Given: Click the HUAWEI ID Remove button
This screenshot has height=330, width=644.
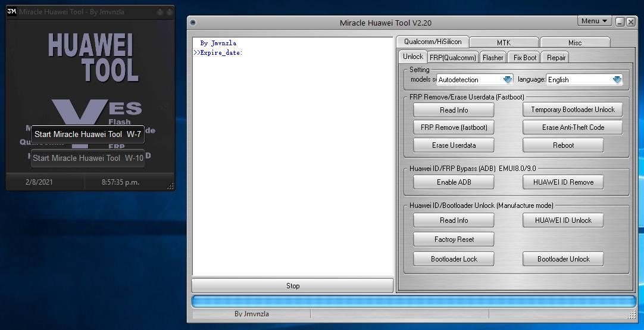Looking at the screenshot, I should (x=563, y=182).
